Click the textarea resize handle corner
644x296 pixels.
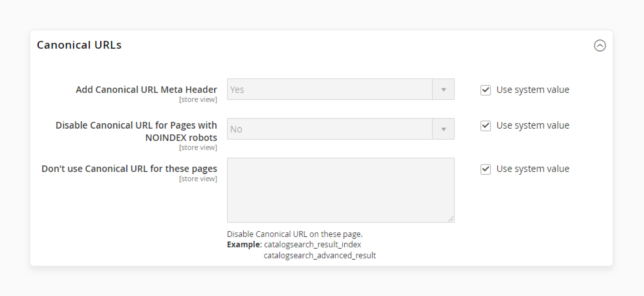click(x=451, y=219)
